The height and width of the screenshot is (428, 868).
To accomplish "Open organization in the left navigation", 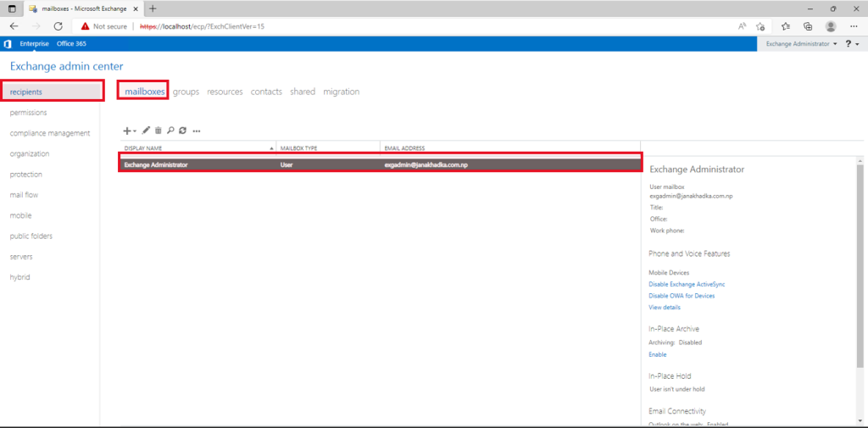I will [x=30, y=153].
